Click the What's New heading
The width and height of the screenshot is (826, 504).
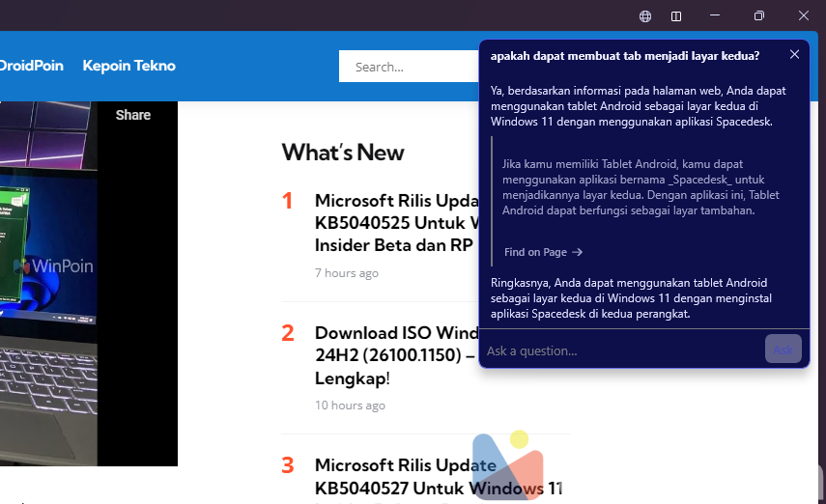point(343,153)
